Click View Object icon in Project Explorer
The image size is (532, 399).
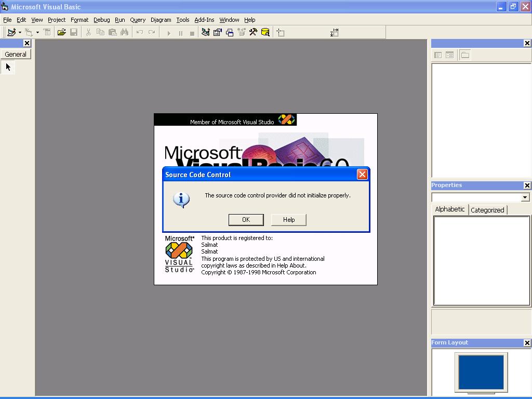point(449,55)
